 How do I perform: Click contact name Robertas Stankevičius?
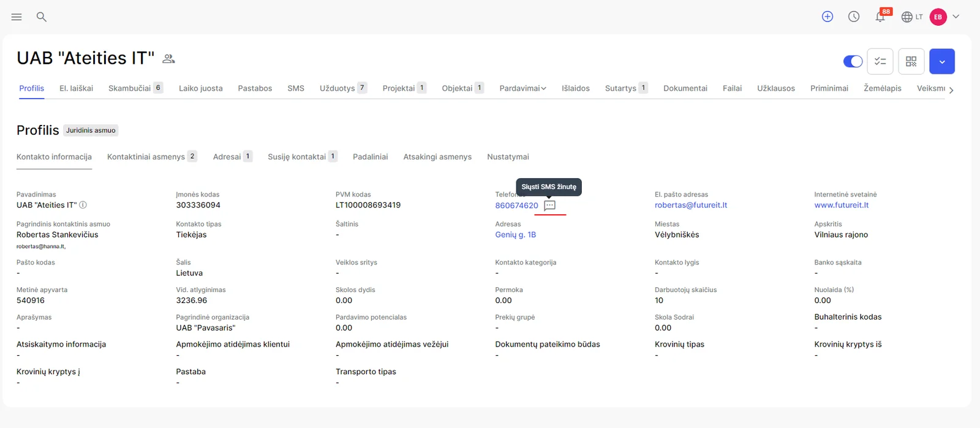pos(58,235)
